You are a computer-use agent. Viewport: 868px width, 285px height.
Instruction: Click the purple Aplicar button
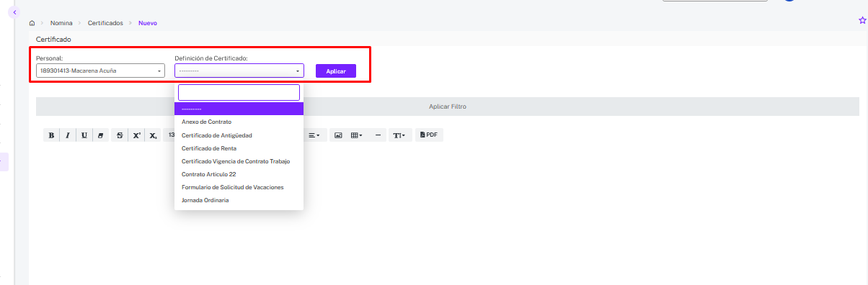[336, 71]
